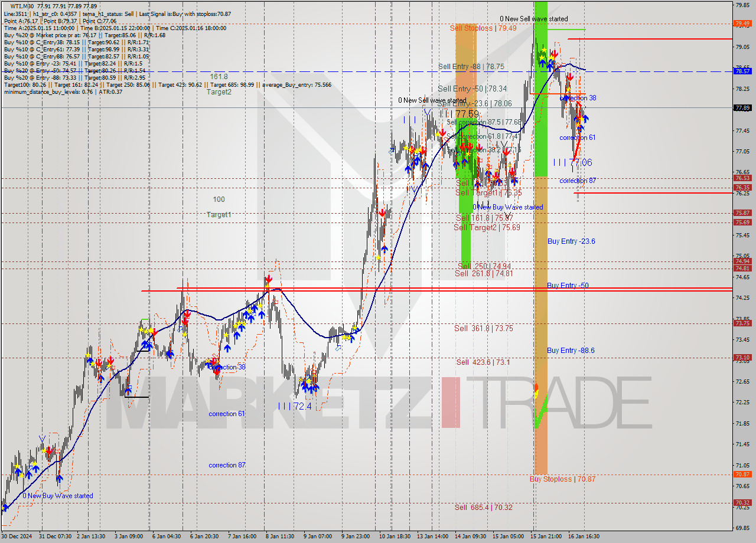Click the 79.85 price scale tick
Image resolution: width=756 pixels, height=543 pixels.
pyautogui.click(x=742, y=5)
